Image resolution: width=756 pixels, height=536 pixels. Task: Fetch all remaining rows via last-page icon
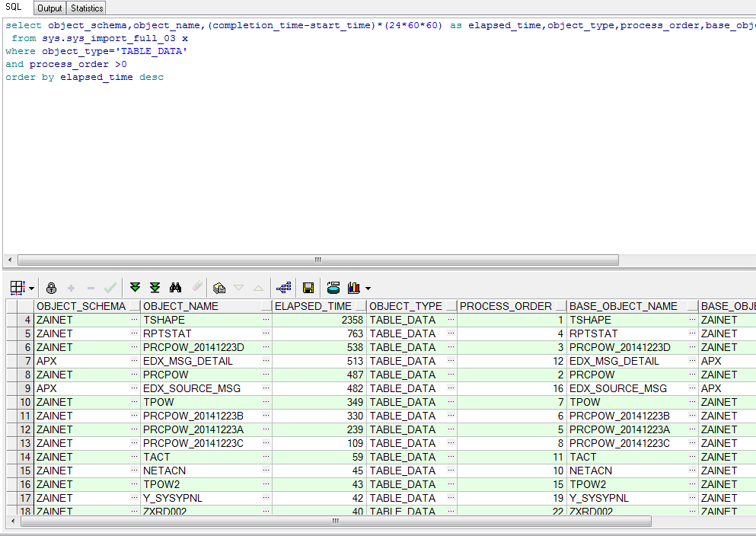click(155, 288)
